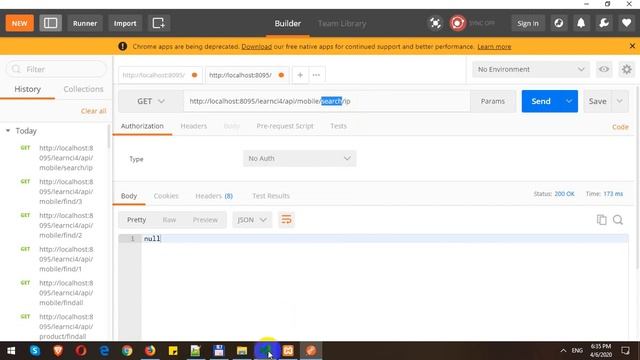Open Learn more link in banner
640x360 pixels.
[494, 47]
